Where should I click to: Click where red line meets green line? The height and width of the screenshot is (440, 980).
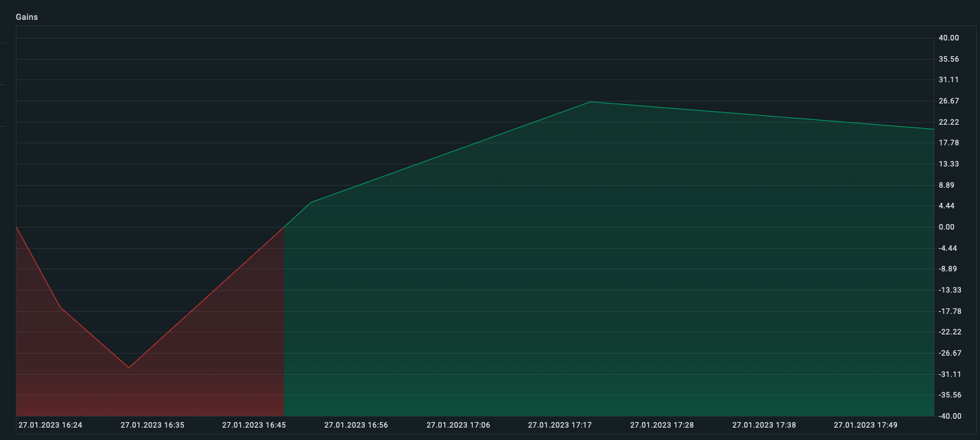click(x=283, y=227)
